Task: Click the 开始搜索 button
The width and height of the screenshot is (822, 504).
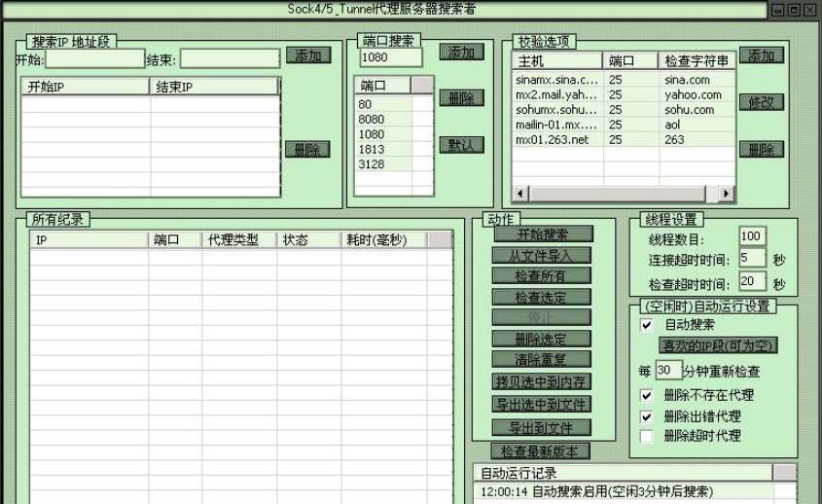Action: (x=543, y=234)
